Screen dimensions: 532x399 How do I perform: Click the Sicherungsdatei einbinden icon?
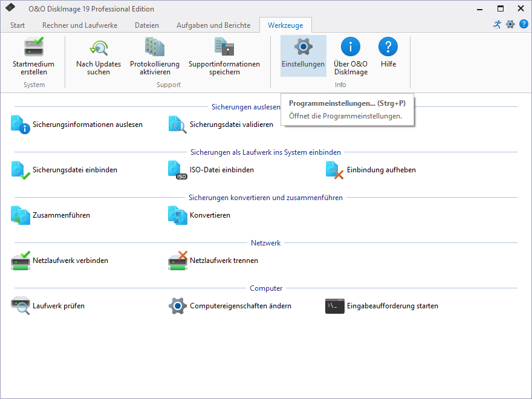coord(21,170)
